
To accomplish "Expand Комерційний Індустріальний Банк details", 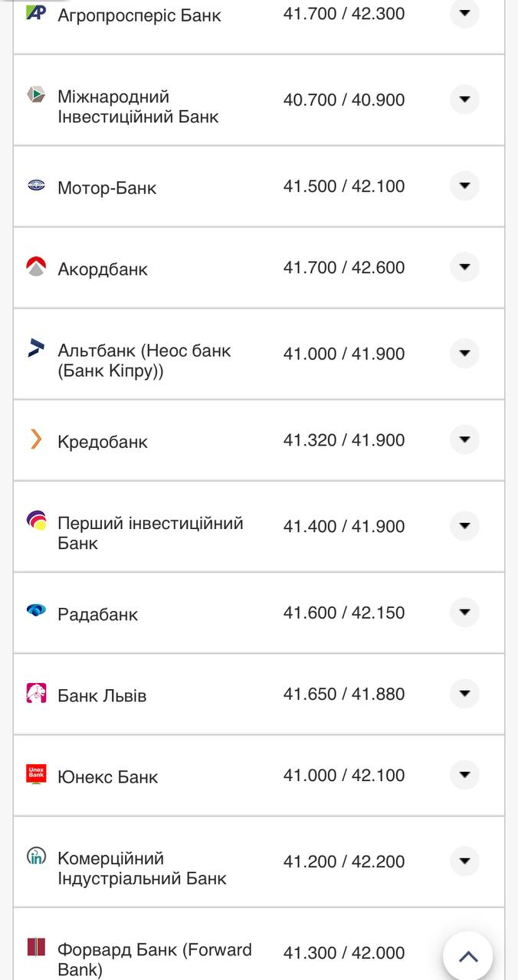I will (464, 861).
